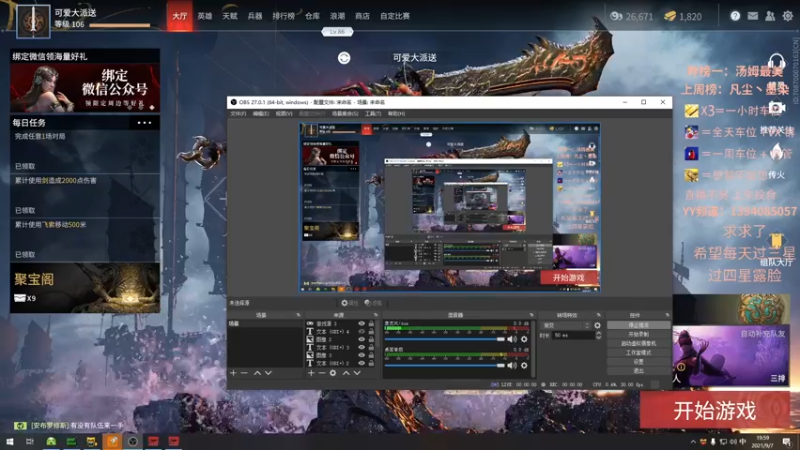Open the 帮助 menu in OBS
This screenshot has height=450, width=800.
(396, 114)
